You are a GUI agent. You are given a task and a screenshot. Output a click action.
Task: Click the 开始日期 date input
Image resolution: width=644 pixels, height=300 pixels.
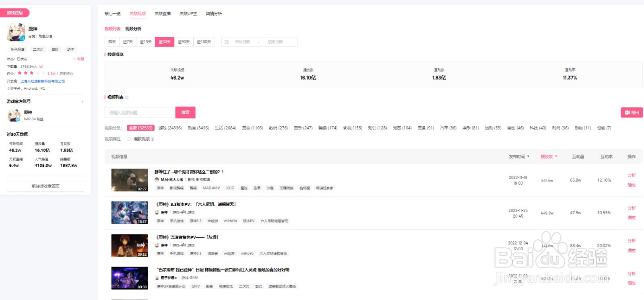coord(242,42)
